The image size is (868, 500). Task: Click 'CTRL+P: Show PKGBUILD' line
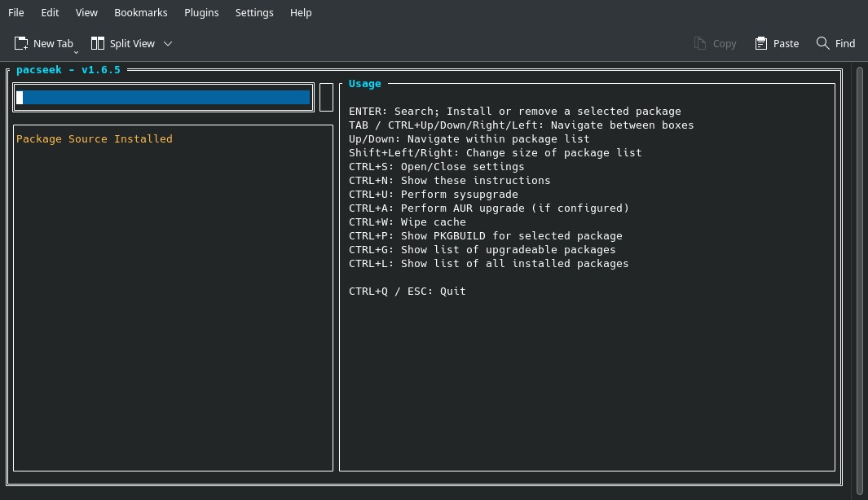pyautogui.click(x=486, y=235)
